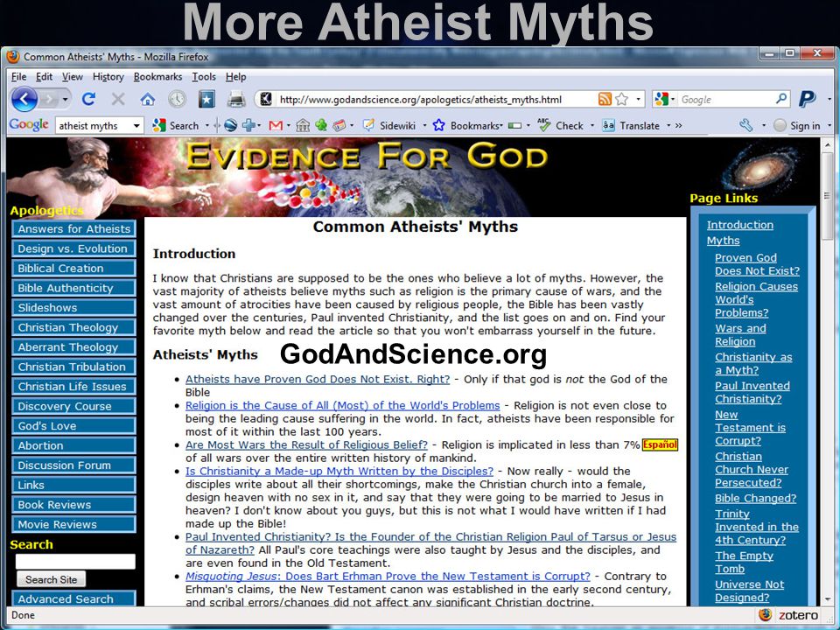This screenshot has width=840, height=630.
Task: Open the Sidewiki dropdown arrow
Action: [424, 125]
